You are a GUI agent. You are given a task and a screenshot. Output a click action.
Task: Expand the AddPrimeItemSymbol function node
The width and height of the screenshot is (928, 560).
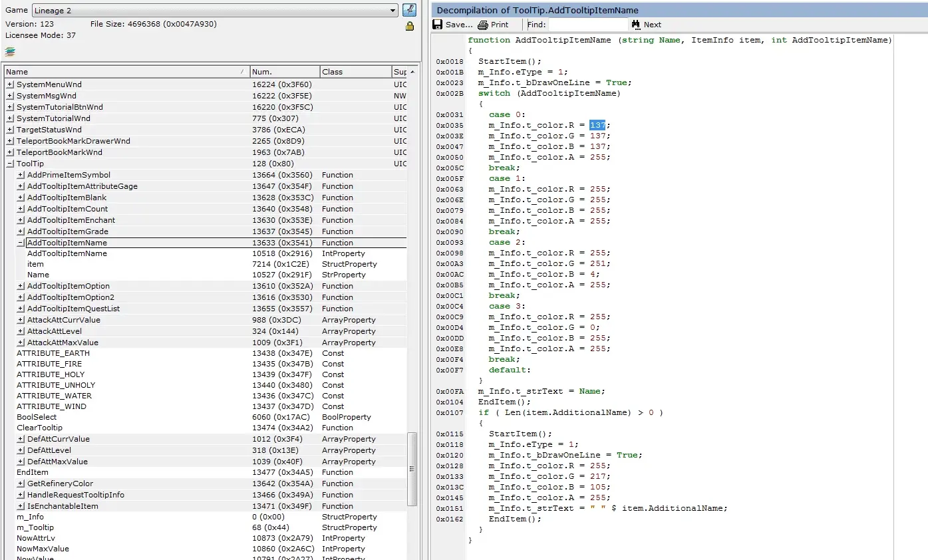[x=21, y=175]
